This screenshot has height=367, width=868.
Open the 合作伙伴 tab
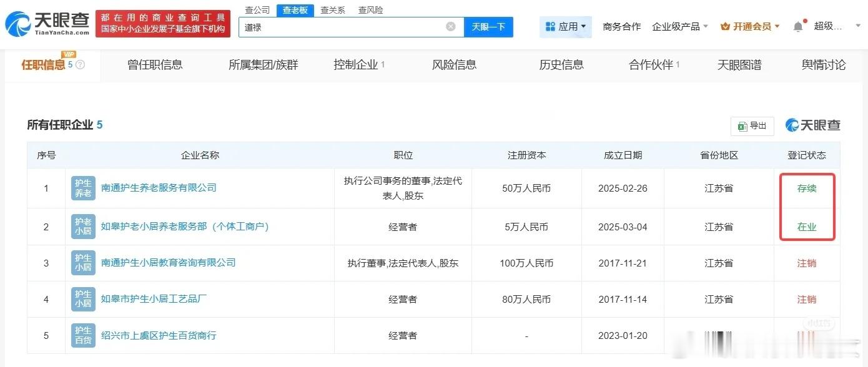pos(654,64)
